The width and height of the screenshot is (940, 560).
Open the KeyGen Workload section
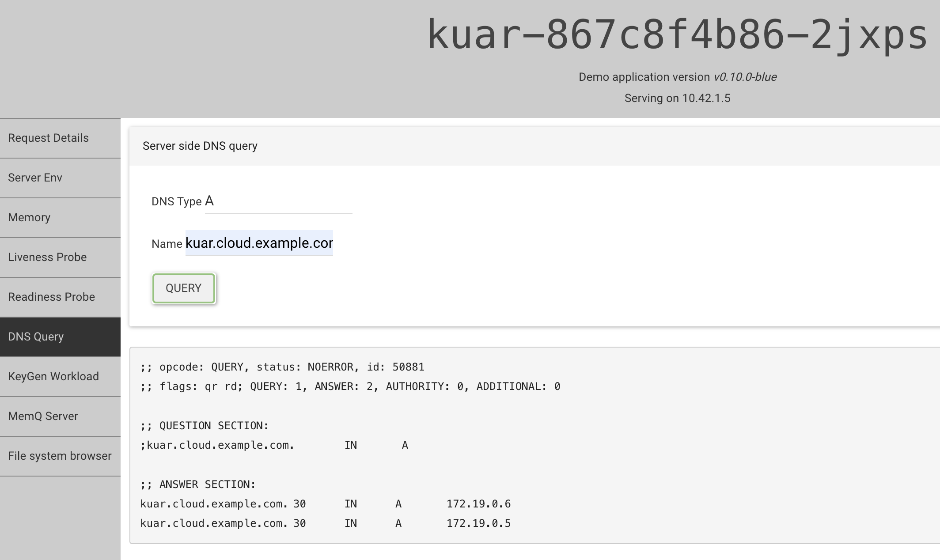coord(53,376)
